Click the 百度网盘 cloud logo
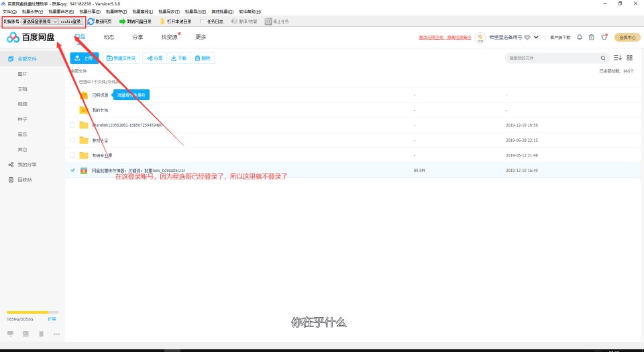 pyautogui.click(x=13, y=38)
